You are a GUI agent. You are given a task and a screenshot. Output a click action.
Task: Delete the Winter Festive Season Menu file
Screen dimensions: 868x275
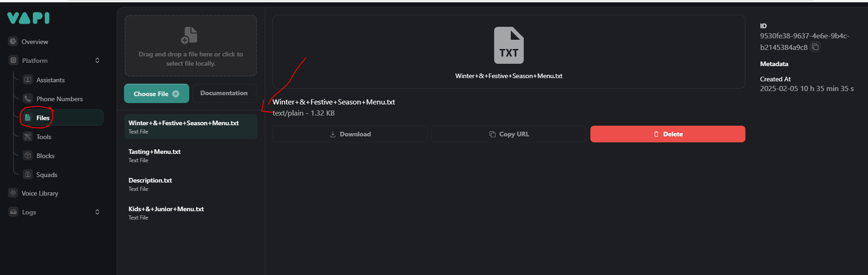click(667, 134)
